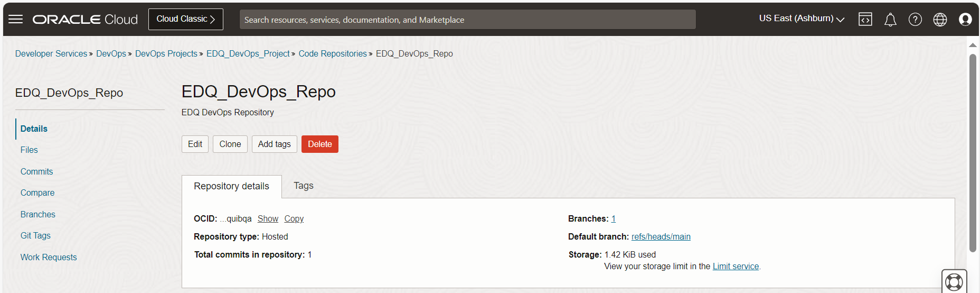Click the page's vertical scrollbar
This screenshot has width=980, height=293.
973,153
